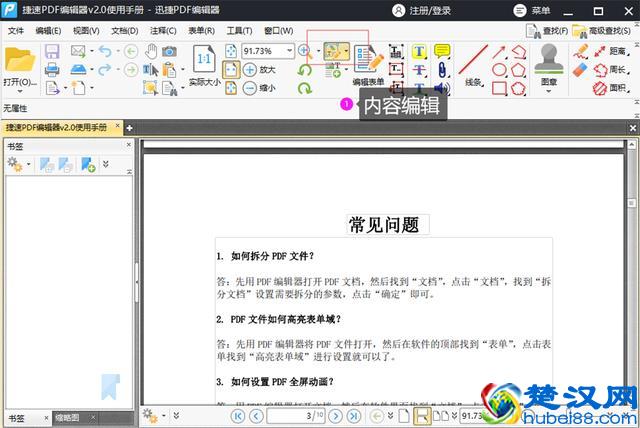Open the 菜单 menu button
This screenshot has height=428, width=640.
(x=532, y=11)
